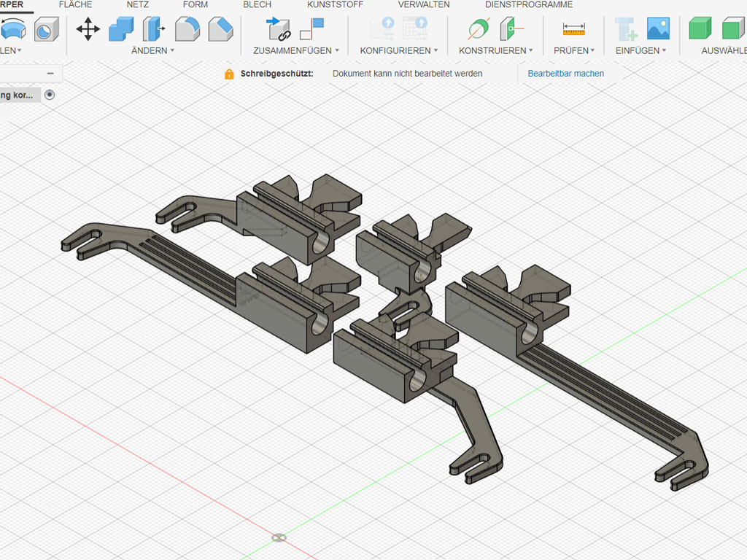Expand the ÄNDERN dropdown menu

tap(153, 51)
